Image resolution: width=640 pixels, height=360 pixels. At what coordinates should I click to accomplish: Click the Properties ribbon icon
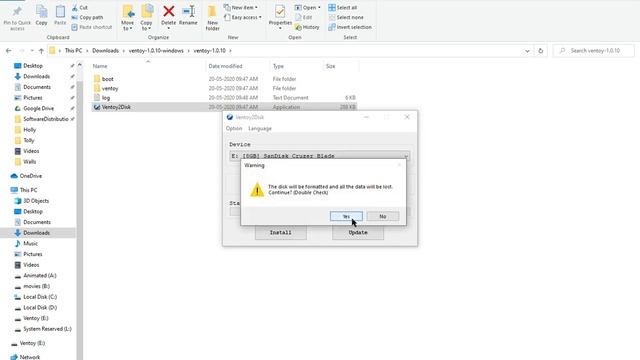click(280, 18)
